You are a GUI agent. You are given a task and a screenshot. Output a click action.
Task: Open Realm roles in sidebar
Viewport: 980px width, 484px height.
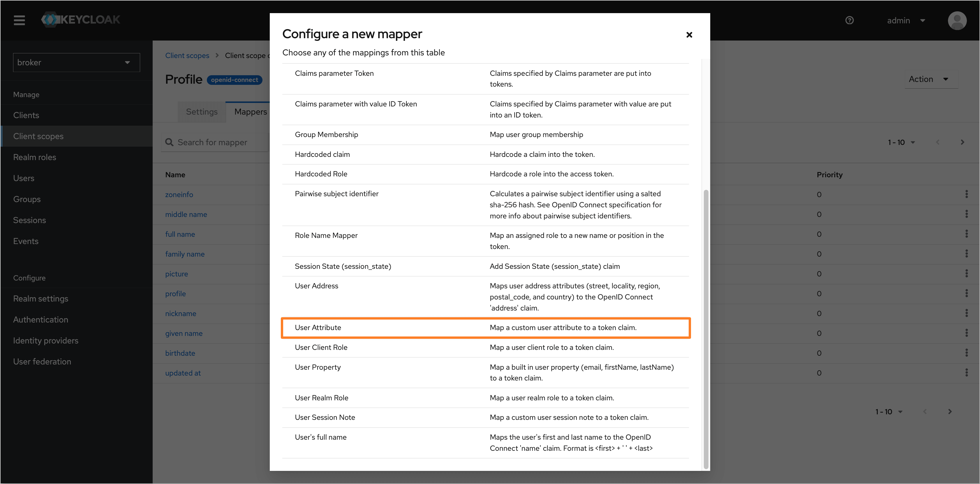35,157
